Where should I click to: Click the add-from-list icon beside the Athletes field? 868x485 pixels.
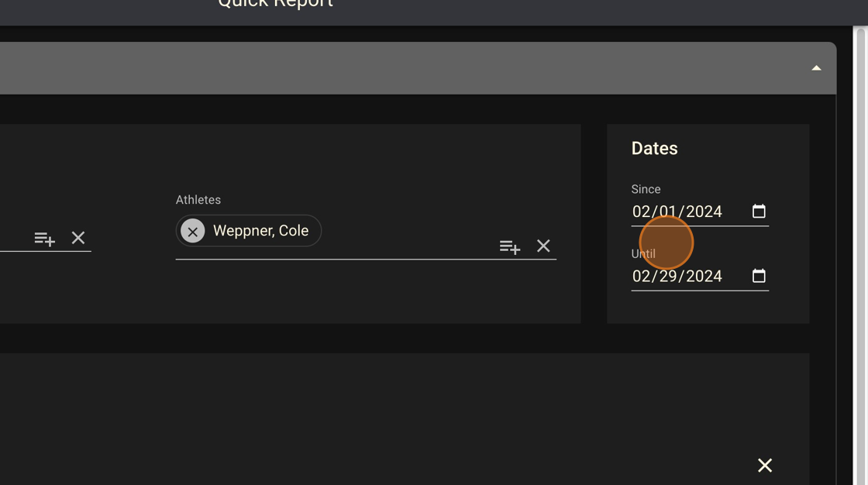point(509,246)
